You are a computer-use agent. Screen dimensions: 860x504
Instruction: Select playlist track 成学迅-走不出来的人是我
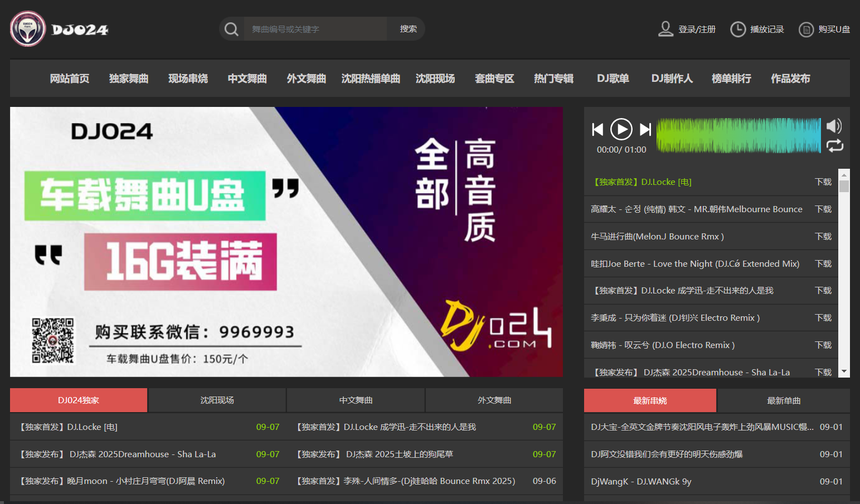(x=682, y=291)
